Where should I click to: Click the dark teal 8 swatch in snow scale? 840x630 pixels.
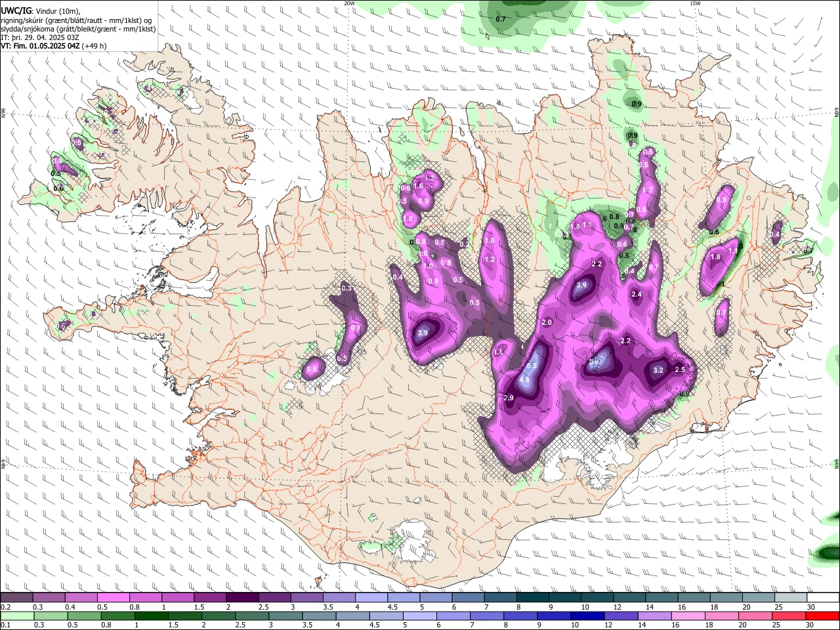click(533, 598)
